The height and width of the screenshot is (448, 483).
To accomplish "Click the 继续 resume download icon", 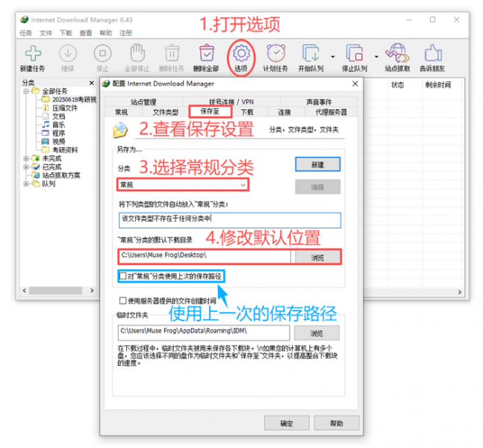I will click(68, 53).
